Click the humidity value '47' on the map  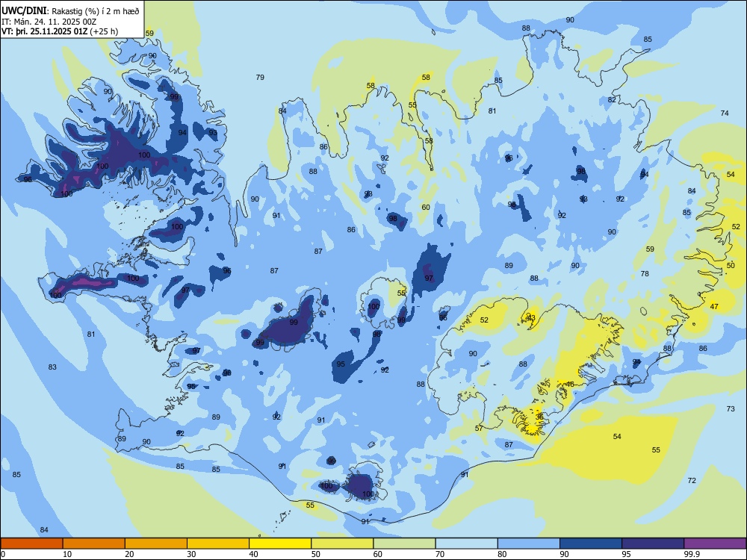pos(714,306)
